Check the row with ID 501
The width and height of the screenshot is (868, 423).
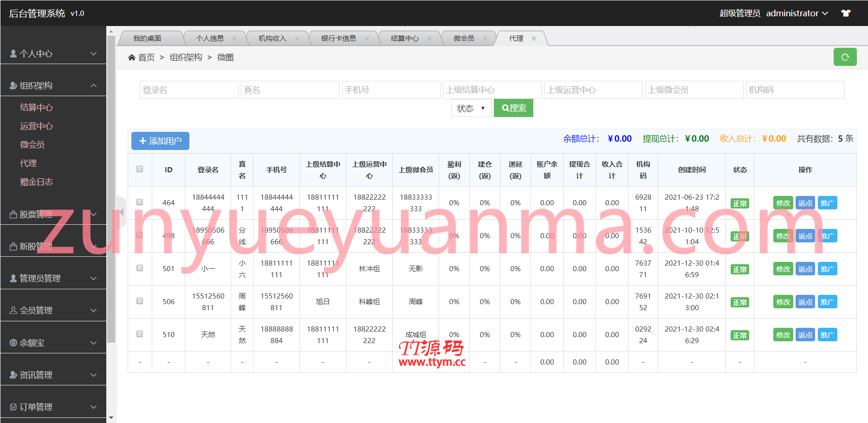click(x=140, y=268)
